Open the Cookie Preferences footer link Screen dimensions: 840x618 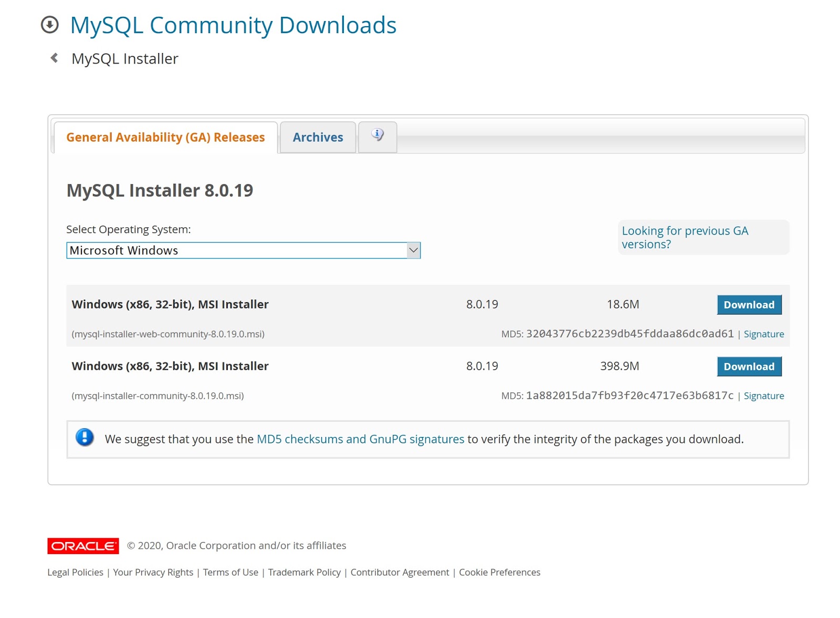(x=499, y=572)
